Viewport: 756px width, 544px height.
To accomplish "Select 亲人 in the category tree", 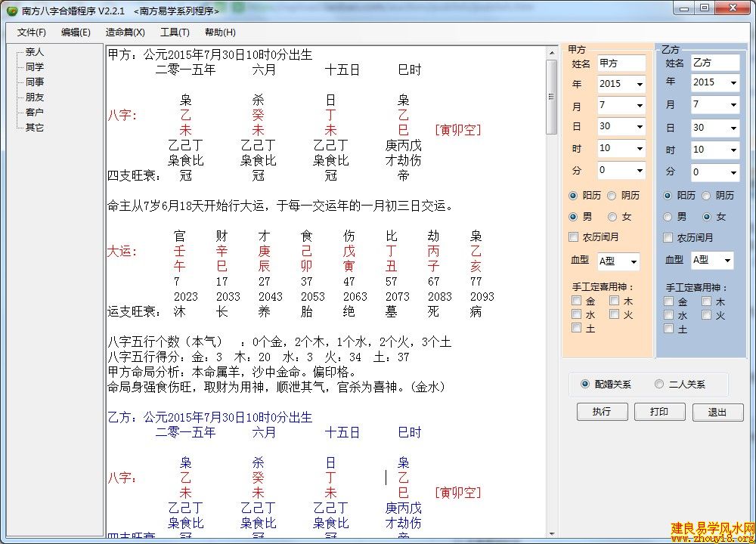I will point(34,52).
